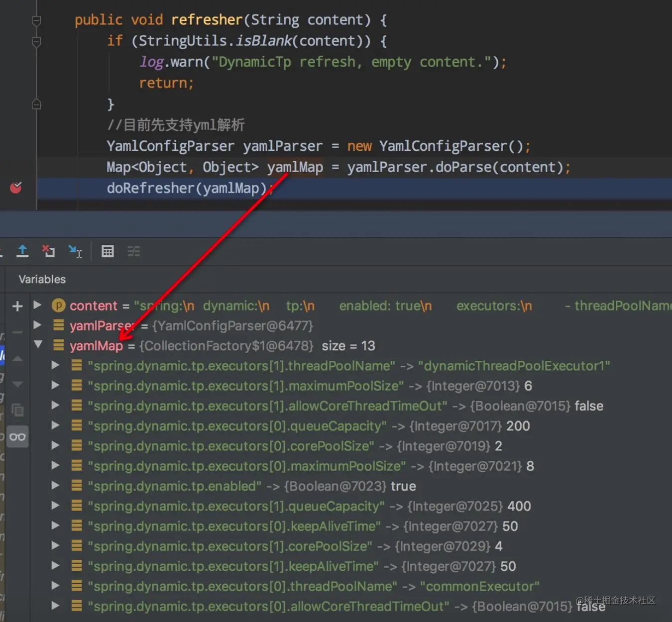The height and width of the screenshot is (622, 672).
Task: Click the yamlParser.doParse(content) call in code
Action: coord(455,167)
